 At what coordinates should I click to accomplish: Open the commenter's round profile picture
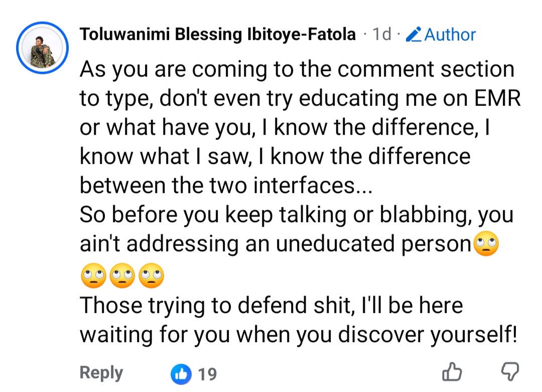42,48
